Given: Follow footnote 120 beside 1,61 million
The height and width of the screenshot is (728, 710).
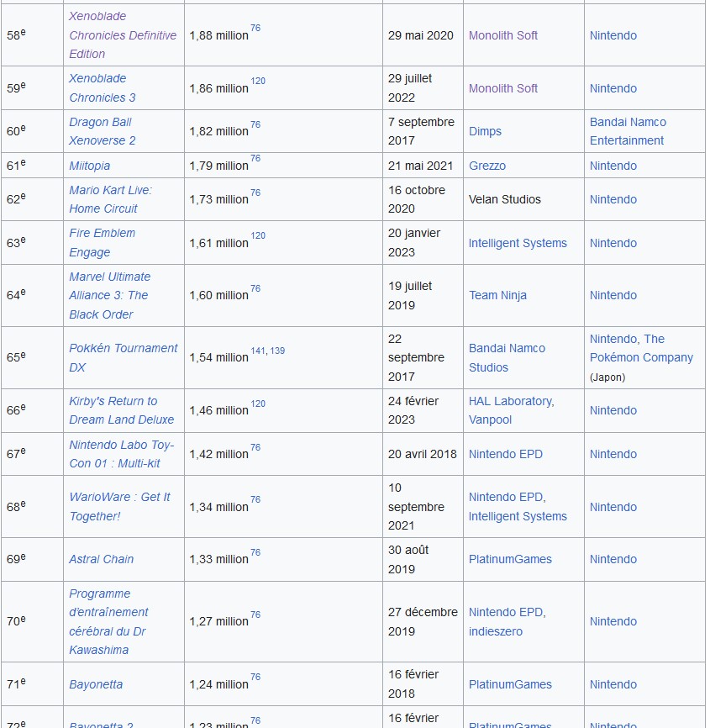Looking at the screenshot, I should [258, 235].
